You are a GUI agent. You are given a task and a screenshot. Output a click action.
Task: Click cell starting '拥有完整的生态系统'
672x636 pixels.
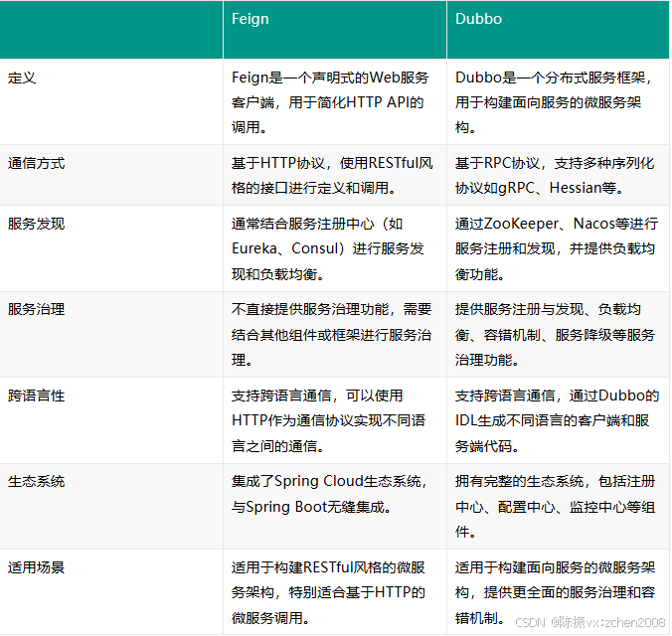coord(558,507)
